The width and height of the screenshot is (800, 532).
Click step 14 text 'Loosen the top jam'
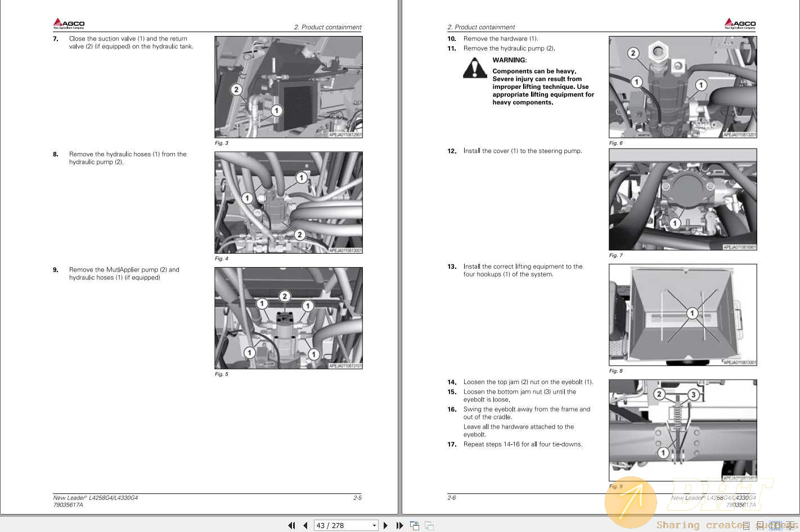491,382
